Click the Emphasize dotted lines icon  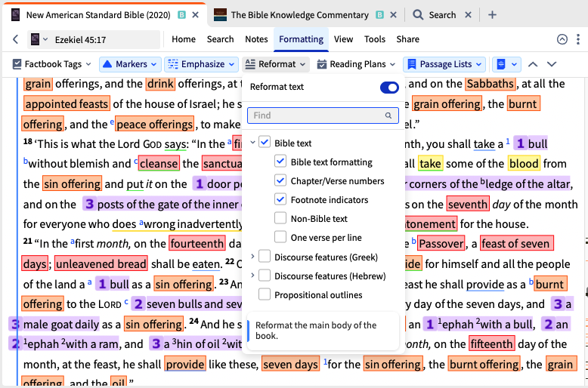(173, 64)
